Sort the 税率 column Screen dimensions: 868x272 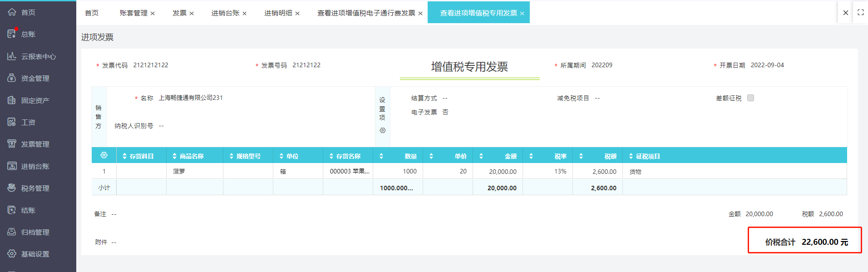531,156
